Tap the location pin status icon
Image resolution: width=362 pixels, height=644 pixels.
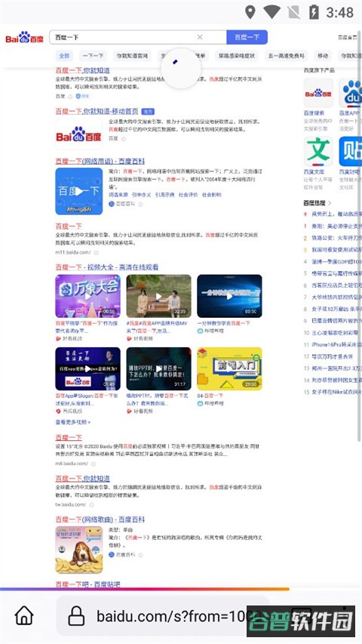[x=250, y=12]
